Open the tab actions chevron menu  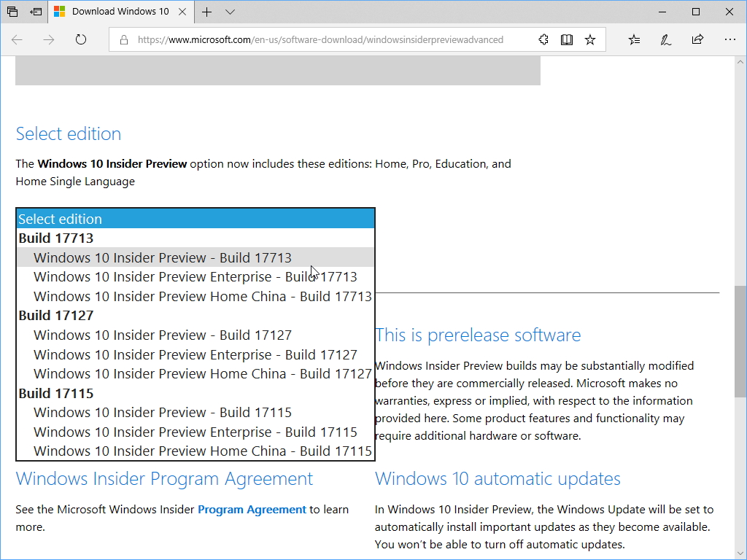(231, 12)
